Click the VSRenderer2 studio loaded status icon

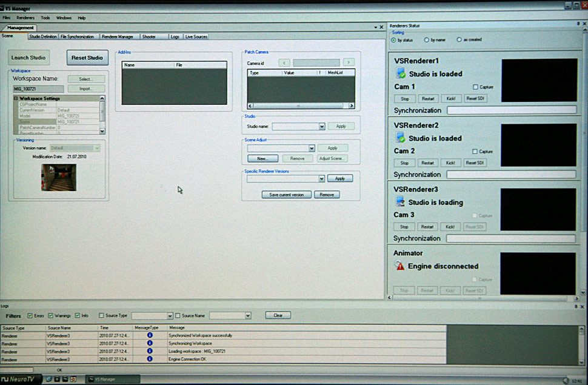(x=400, y=138)
